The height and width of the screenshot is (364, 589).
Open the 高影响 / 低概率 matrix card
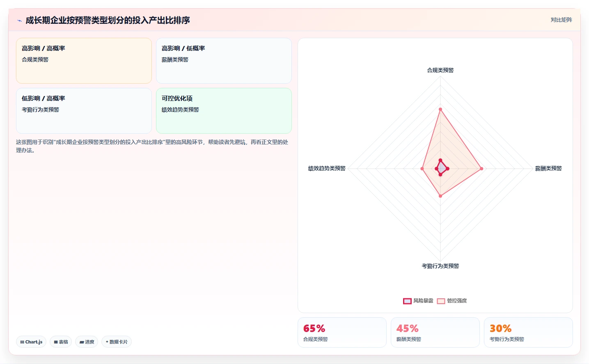coord(224,61)
